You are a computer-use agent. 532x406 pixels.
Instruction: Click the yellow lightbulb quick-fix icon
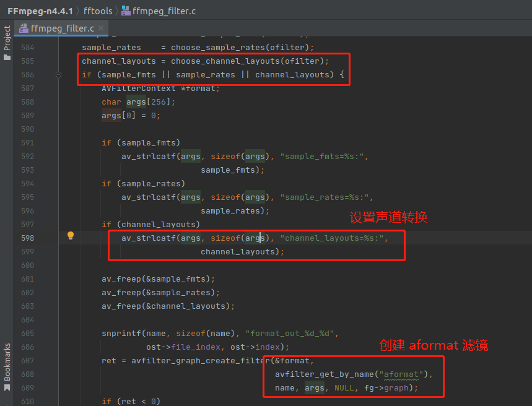(71, 236)
